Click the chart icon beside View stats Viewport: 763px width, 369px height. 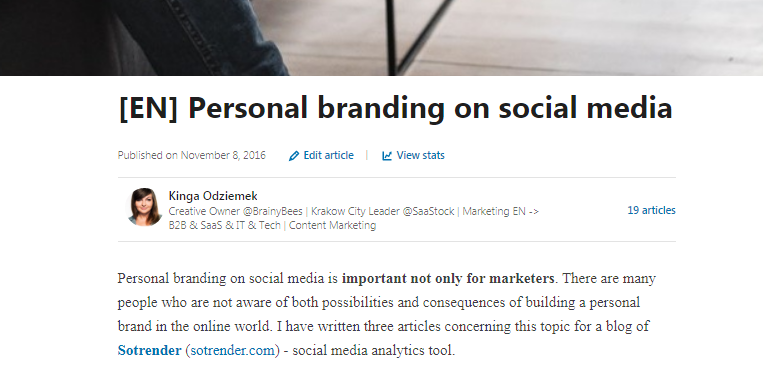point(387,156)
